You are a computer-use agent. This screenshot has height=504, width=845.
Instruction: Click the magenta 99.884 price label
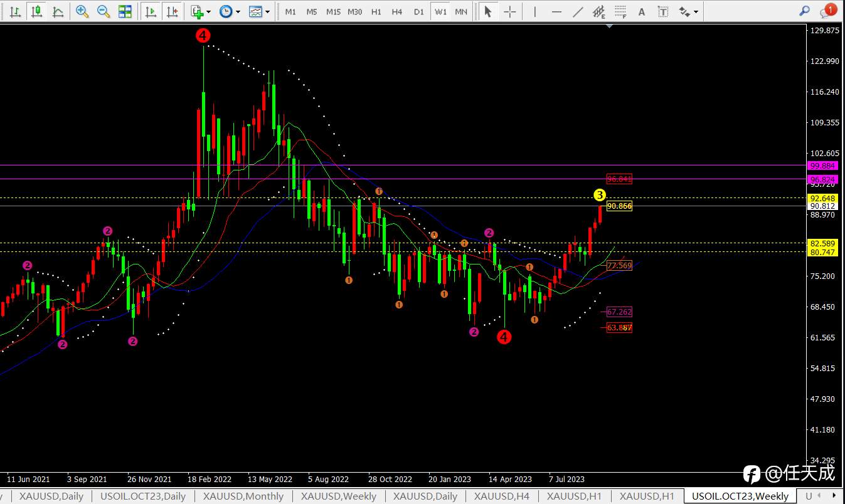(822, 165)
